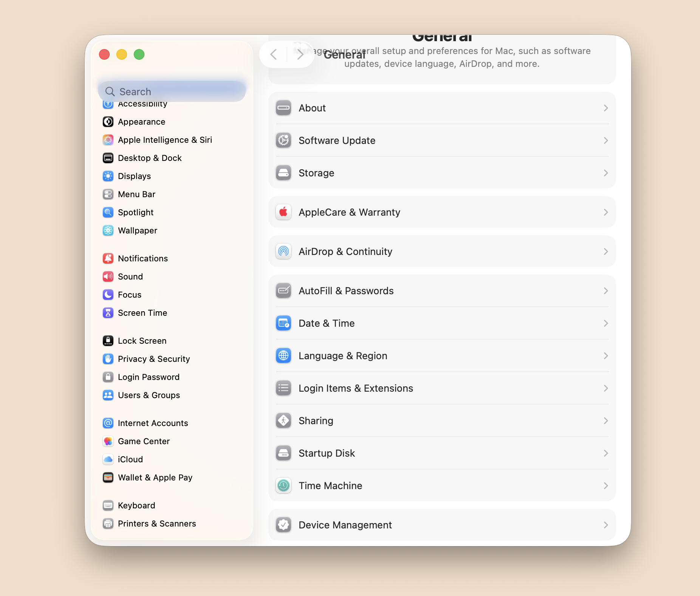
Task: Open Menu Bar settings in sidebar
Action: click(x=172, y=194)
